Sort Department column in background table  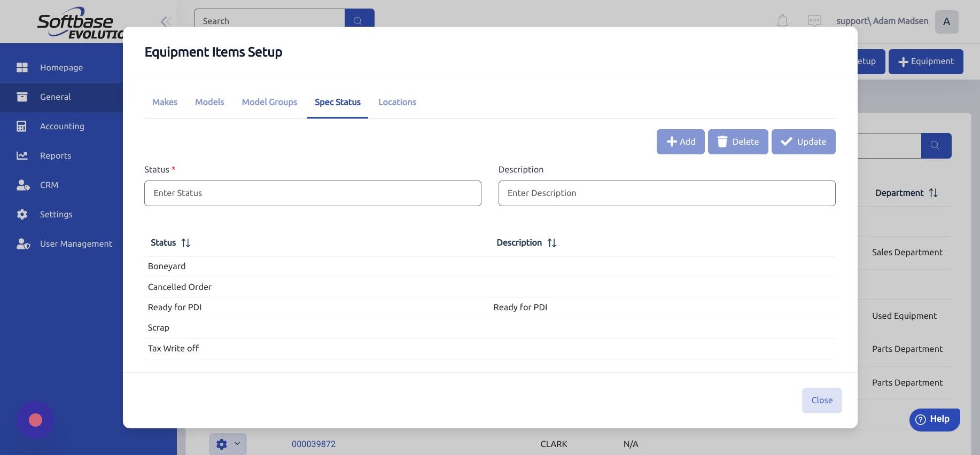pos(934,193)
